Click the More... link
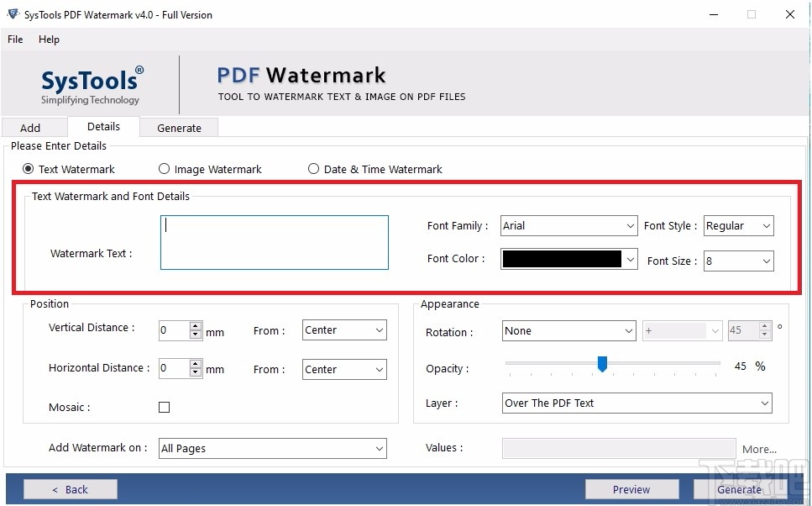This screenshot has height=506, width=812. click(758, 449)
